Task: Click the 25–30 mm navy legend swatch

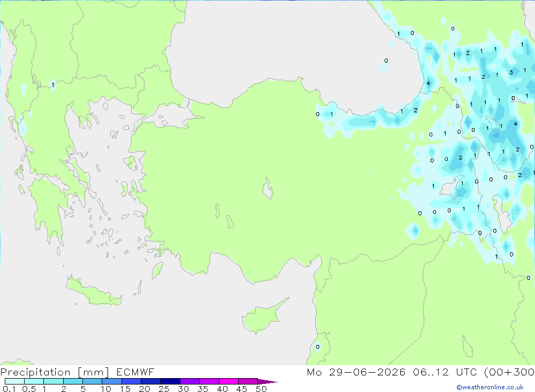Action: (x=170, y=381)
